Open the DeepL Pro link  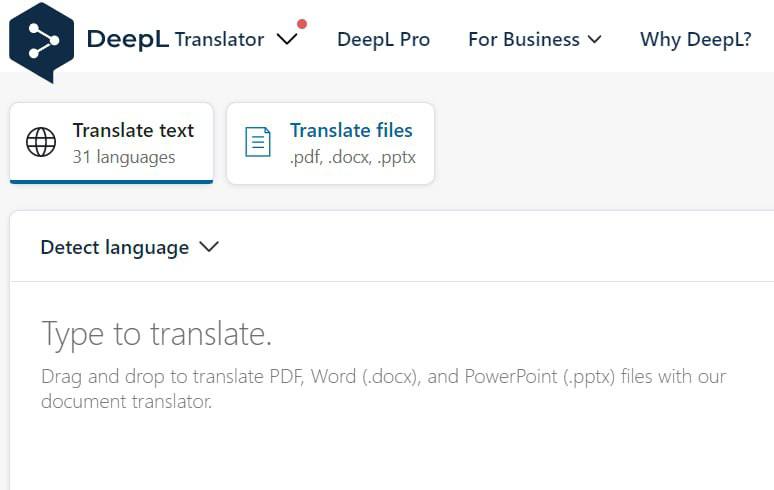pyautogui.click(x=384, y=39)
